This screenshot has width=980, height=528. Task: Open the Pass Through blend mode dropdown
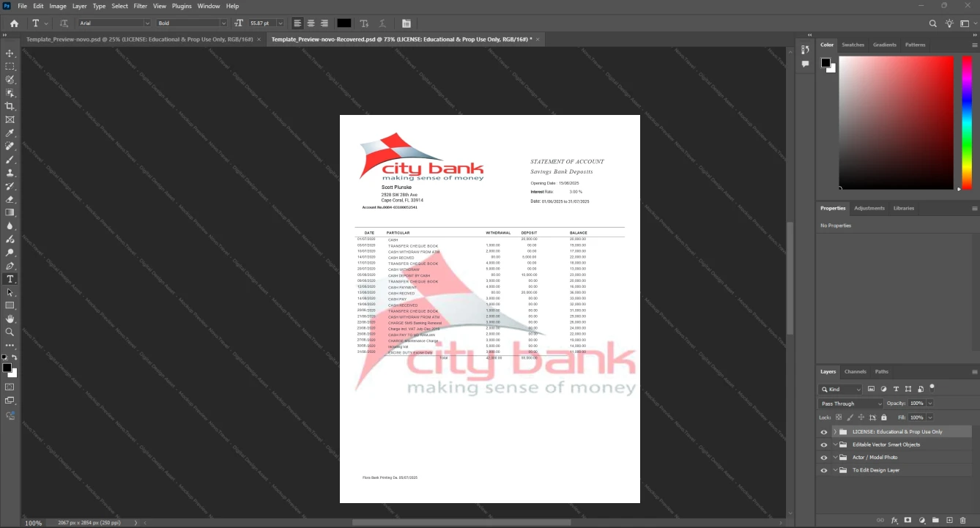click(x=851, y=404)
